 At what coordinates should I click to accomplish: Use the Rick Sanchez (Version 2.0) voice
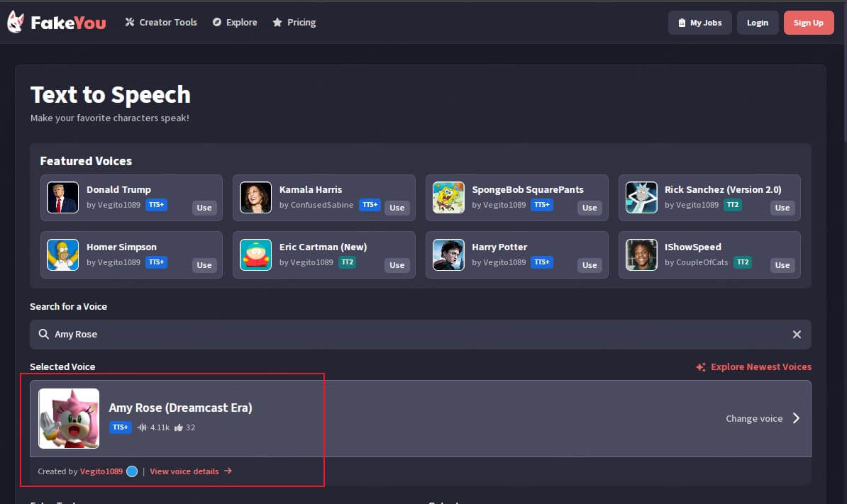click(782, 208)
